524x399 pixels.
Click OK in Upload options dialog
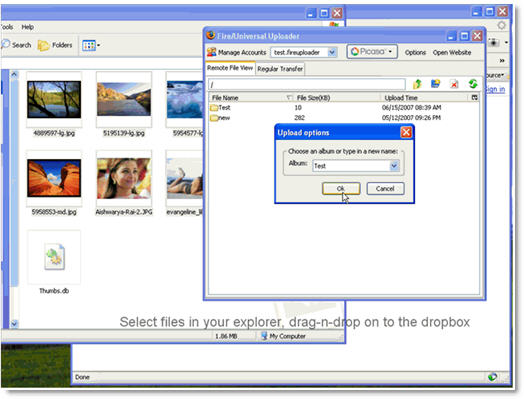pos(341,188)
